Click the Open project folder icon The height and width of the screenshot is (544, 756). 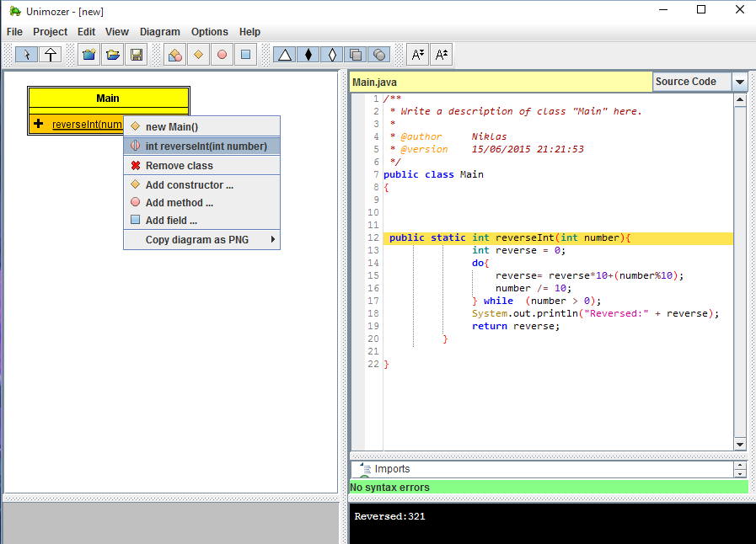pos(112,55)
